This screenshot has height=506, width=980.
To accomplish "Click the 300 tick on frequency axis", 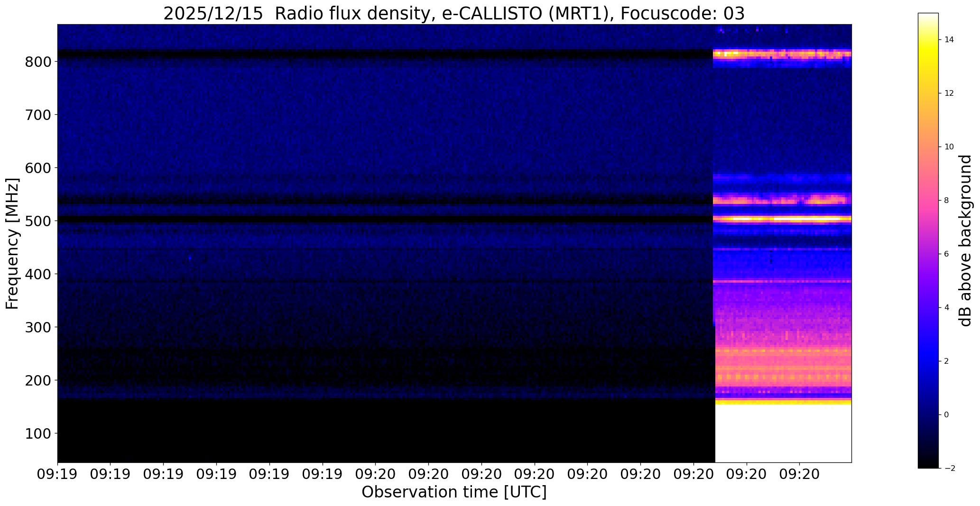I will (37, 327).
